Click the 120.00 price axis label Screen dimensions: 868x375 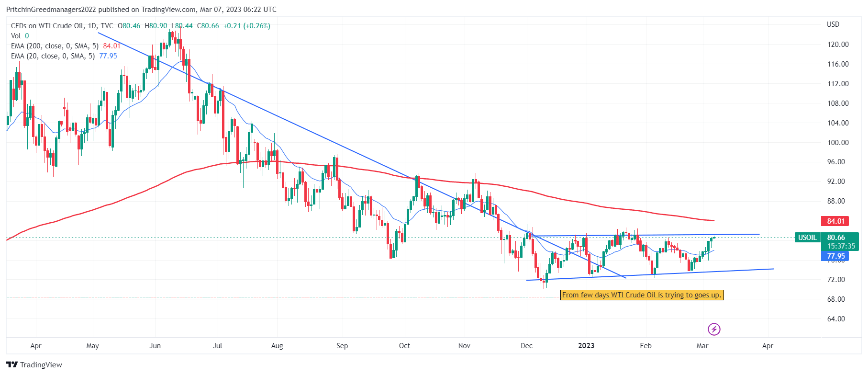point(838,45)
